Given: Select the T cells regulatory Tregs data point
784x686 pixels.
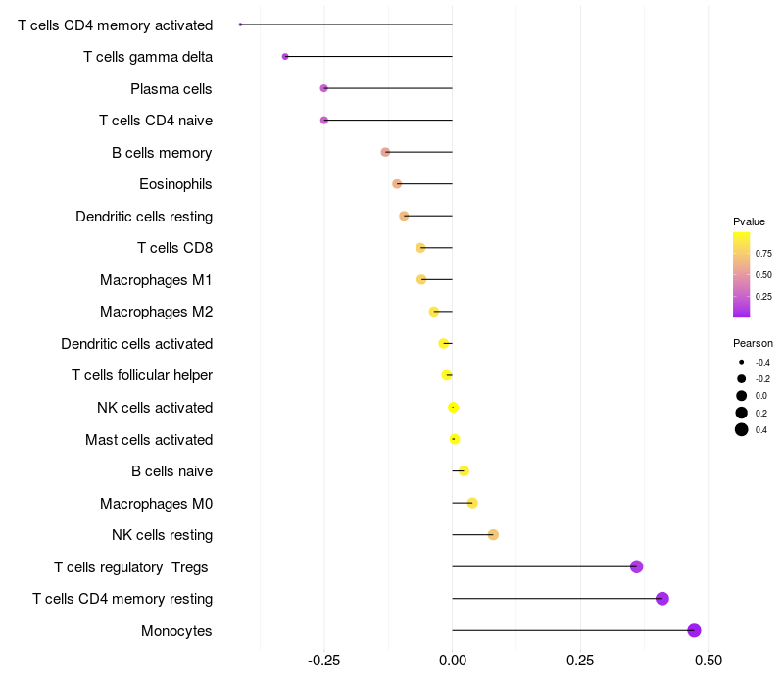Looking at the screenshot, I should (636, 566).
